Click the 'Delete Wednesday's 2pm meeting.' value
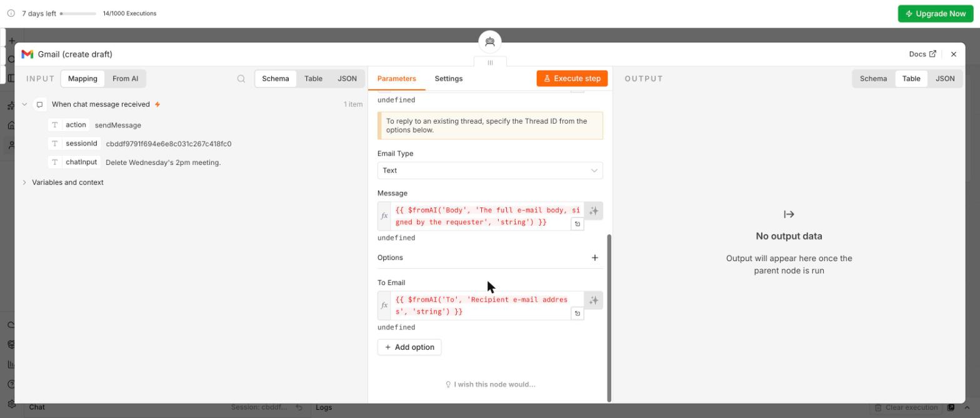 [163, 162]
